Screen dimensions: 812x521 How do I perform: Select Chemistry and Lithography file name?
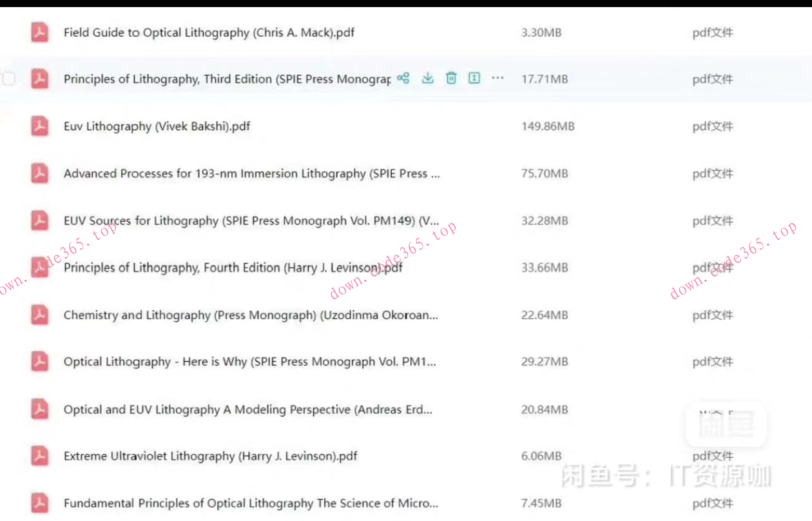251,315
